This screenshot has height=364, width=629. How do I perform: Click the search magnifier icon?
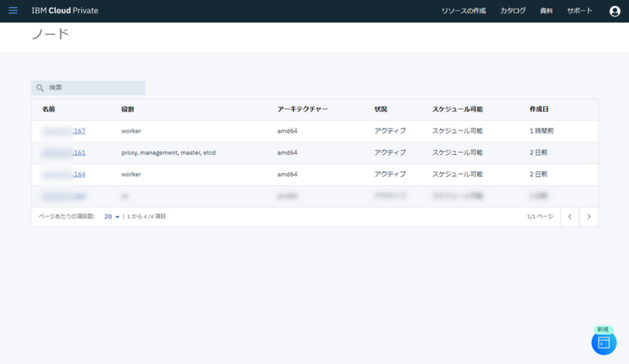[40, 88]
